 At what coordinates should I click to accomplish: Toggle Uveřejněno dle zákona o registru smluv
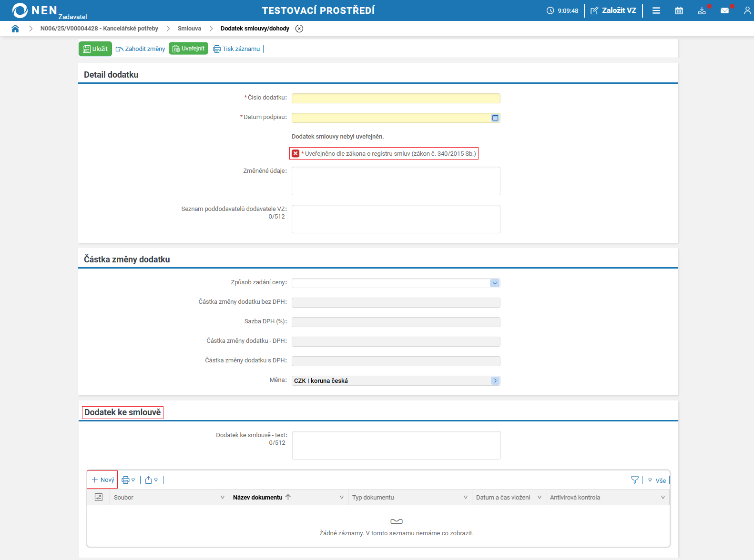click(295, 153)
